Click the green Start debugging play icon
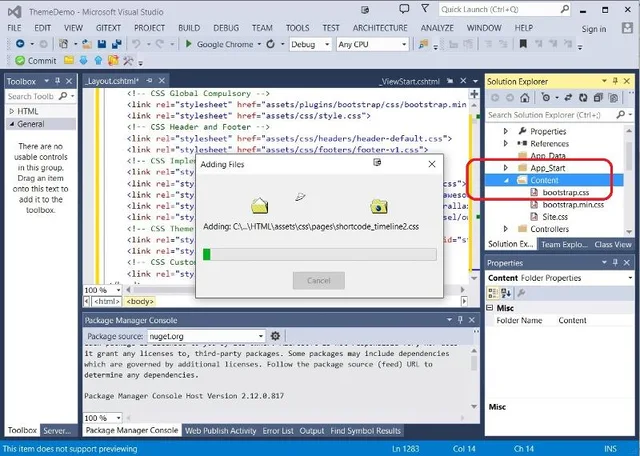The height and width of the screenshot is (456, 640). tap(188, 44)
